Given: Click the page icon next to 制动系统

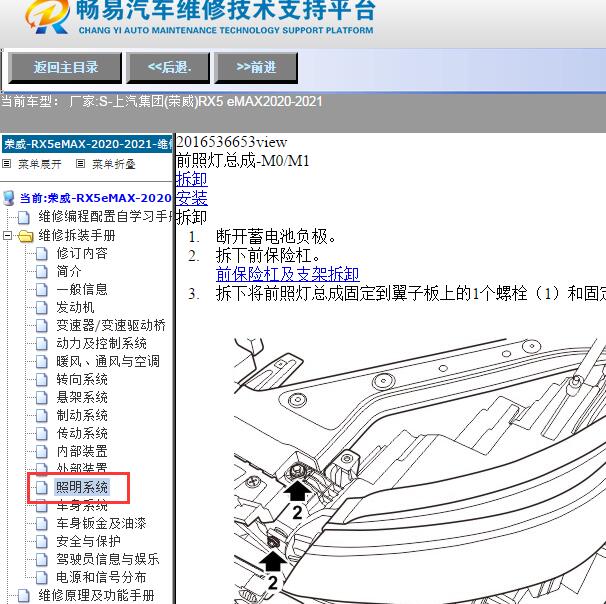Looking at the screenshot, I should (42, 416).
